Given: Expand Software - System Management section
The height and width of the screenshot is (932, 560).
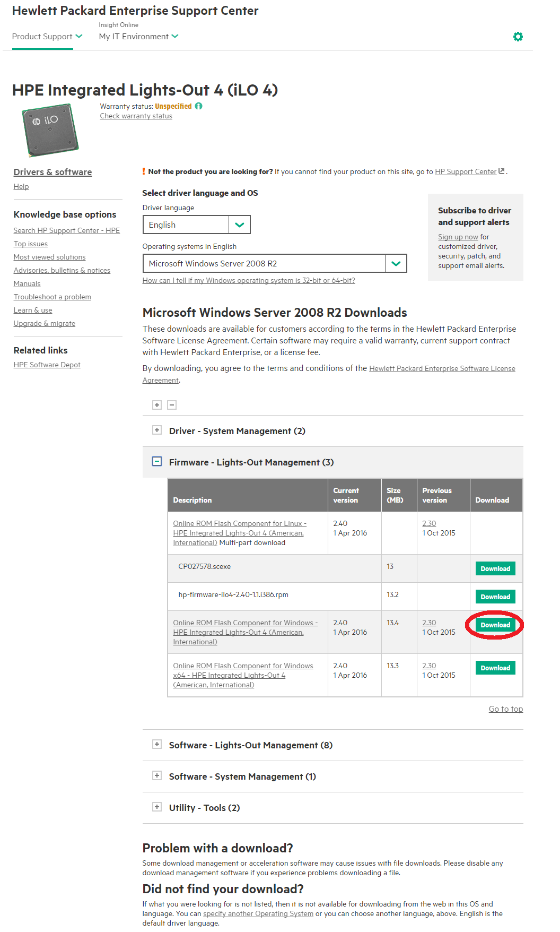Looking at the screenshot, I should point(157,776).
